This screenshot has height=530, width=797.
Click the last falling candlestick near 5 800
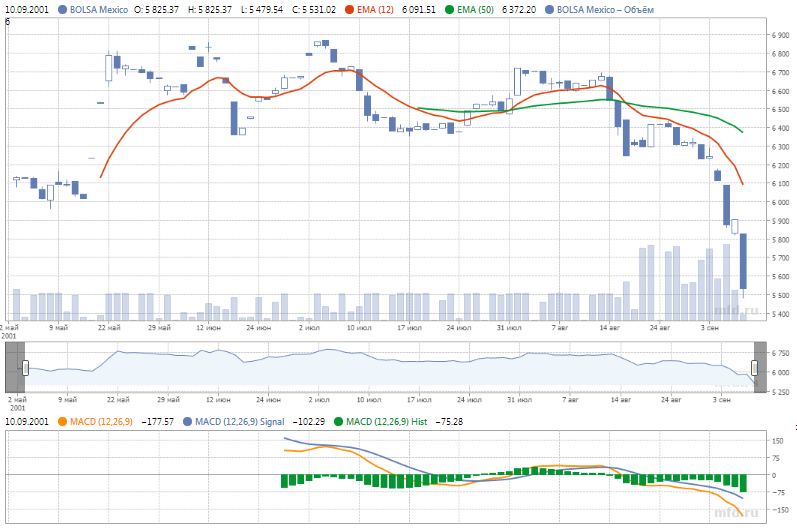coord(743,261)
